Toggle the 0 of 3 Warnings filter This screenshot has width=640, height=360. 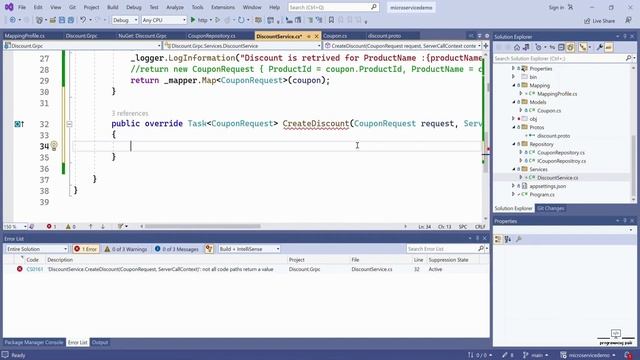[x=126, y=249]
